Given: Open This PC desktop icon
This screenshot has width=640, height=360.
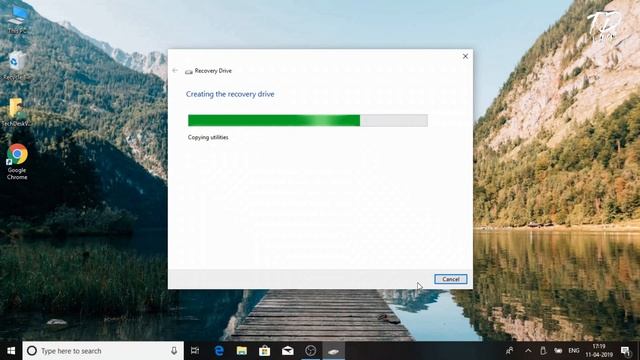Looking at the screenshot, I should pos(17,20).
